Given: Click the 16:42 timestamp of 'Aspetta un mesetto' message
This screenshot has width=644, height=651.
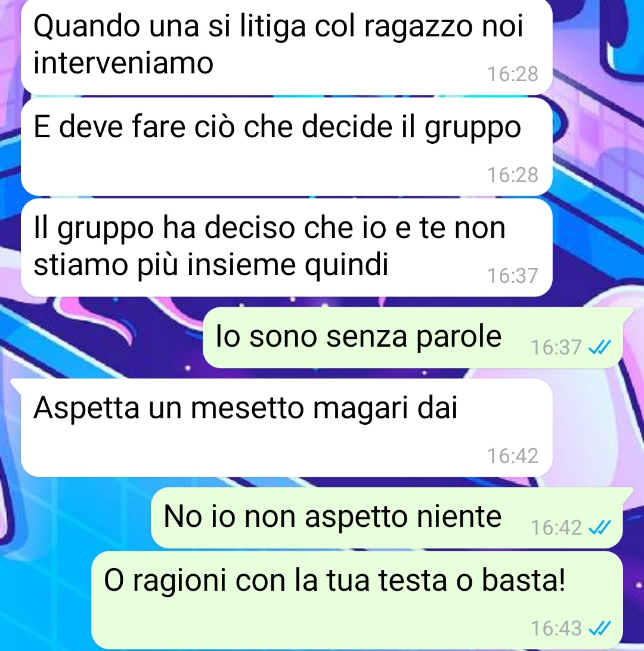Looking at the screenshot, I should click(x=512, y=456).
